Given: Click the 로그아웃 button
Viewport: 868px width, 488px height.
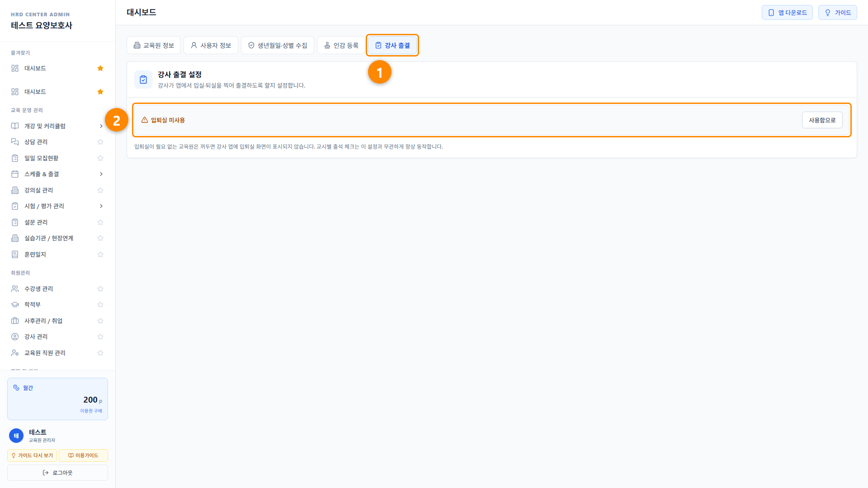Looking at the screenshot, I should [57, 473].
